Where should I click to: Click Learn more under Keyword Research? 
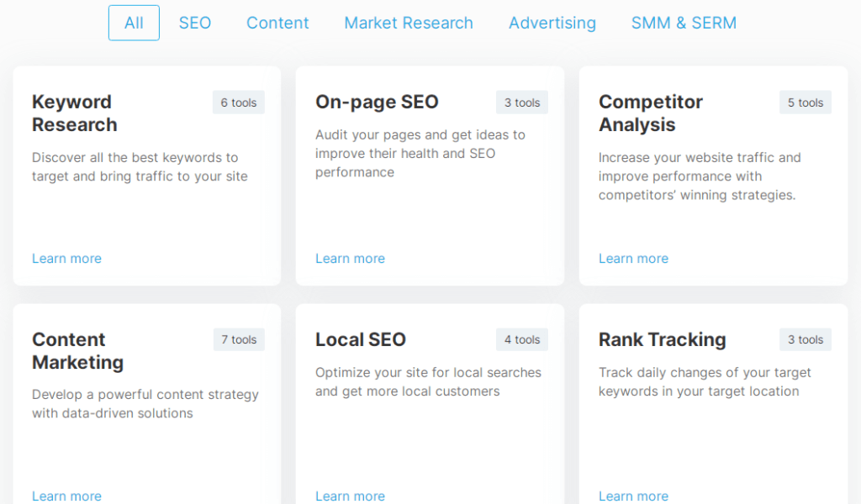(x=66, y=258)
